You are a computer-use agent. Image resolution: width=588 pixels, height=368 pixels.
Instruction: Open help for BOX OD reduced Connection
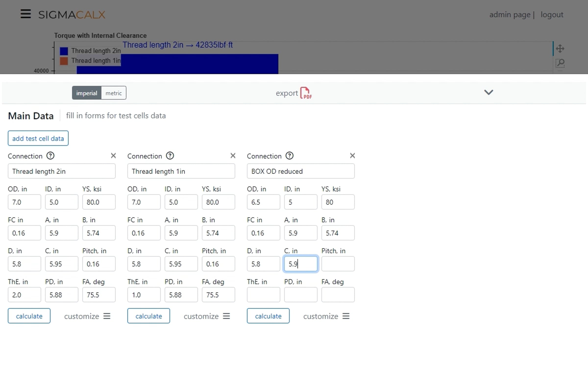pyautogui.click(x=290, y=156)
